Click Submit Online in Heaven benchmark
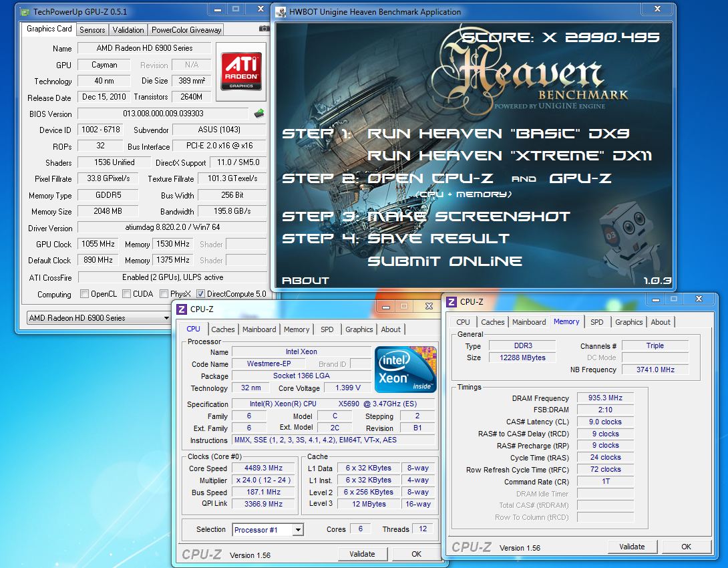 444,261
